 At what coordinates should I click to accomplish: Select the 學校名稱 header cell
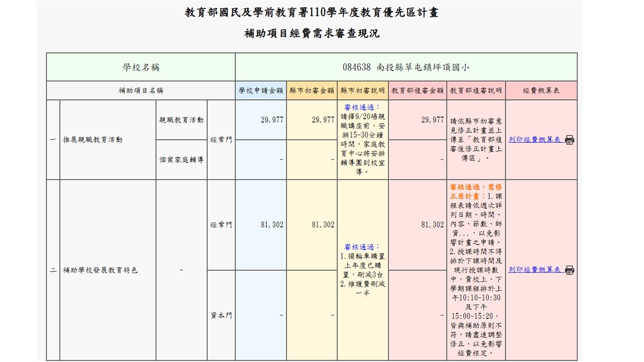coord(141,67)
